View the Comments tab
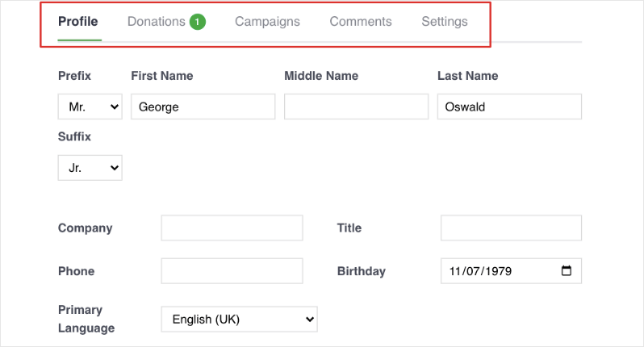 [x=361, y=22]
